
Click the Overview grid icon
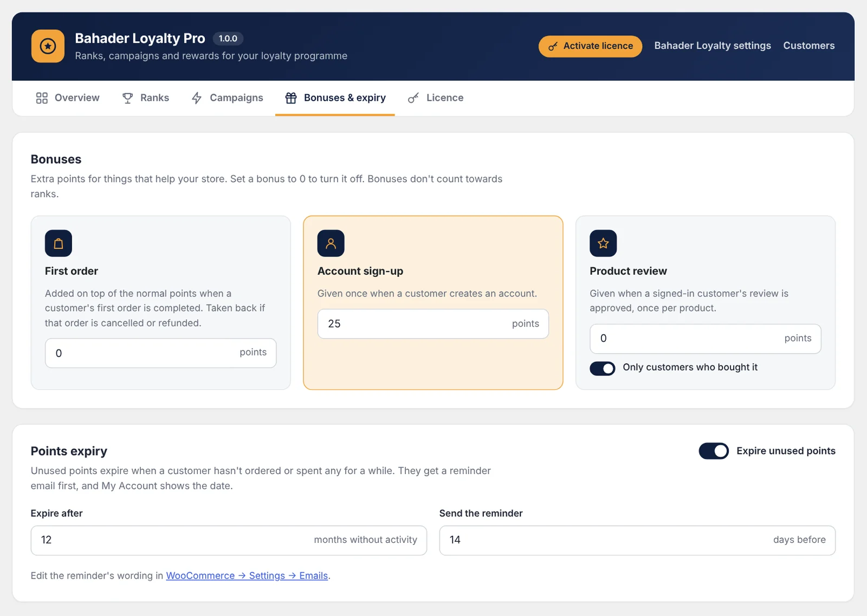tap(42, 98)
